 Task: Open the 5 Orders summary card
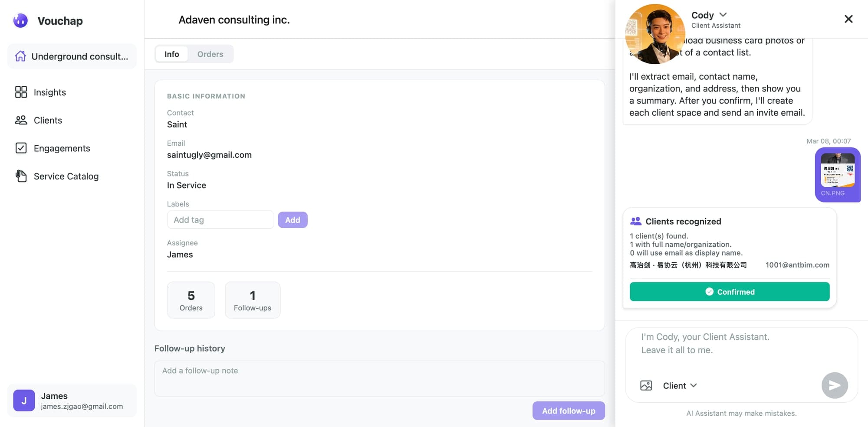click(x=191, y=300)
